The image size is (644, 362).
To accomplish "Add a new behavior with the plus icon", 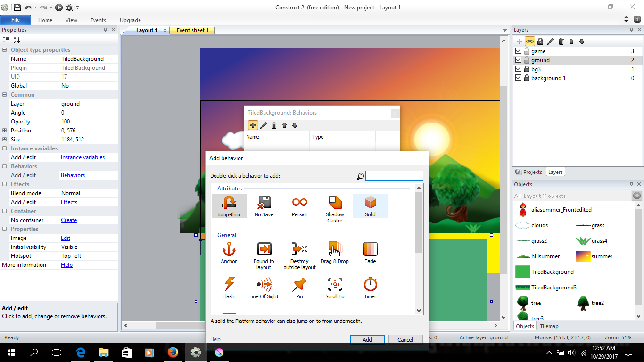I will (x=253, y=125).
